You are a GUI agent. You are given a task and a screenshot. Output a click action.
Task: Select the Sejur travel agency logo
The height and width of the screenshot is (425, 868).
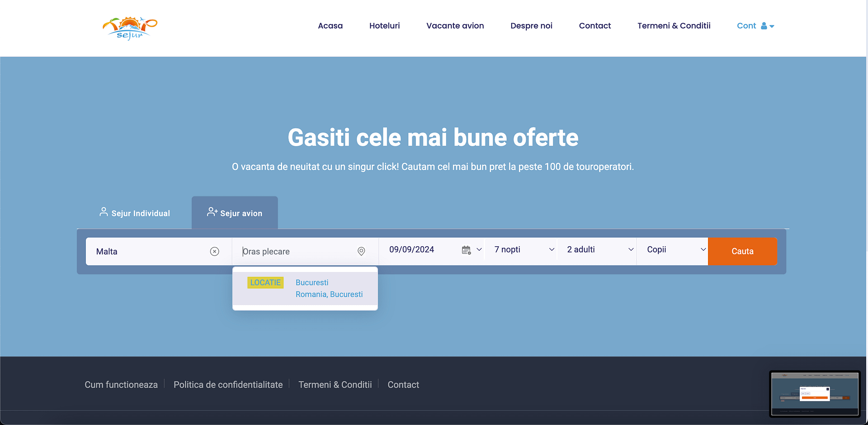pos(130,27)
